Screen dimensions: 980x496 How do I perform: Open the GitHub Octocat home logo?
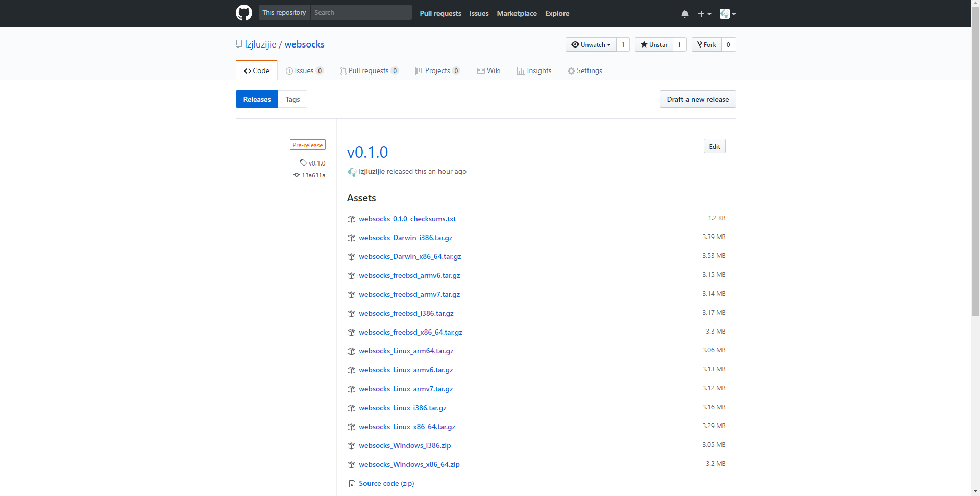[x=244, y=13]
